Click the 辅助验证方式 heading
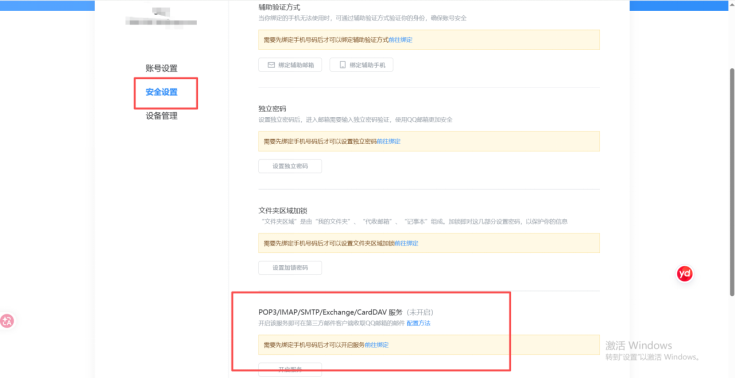The height and width of the screenshot is (378, 735). point(279,7)
